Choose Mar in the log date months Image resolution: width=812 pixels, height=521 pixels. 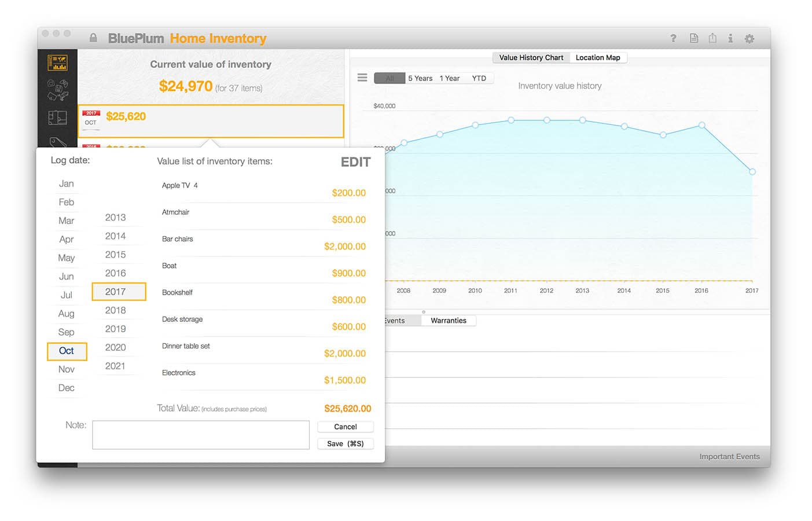67,221
